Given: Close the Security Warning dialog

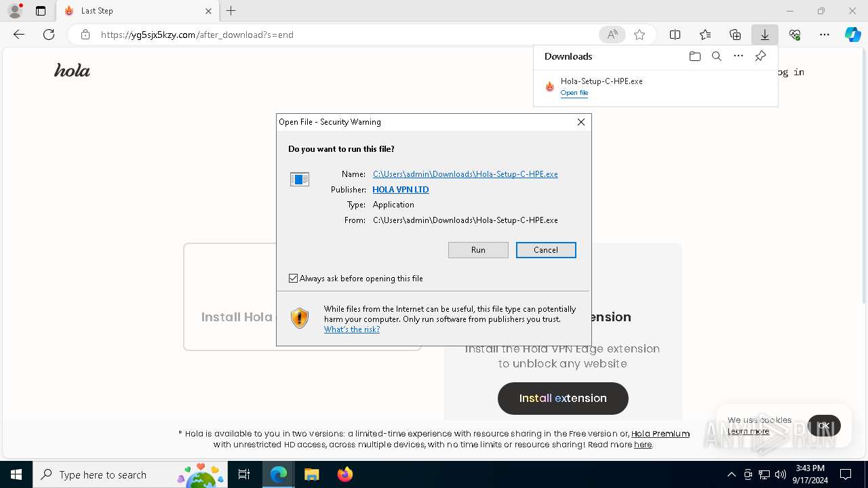Looking at the screenshot, I should [x=581, y=122].
